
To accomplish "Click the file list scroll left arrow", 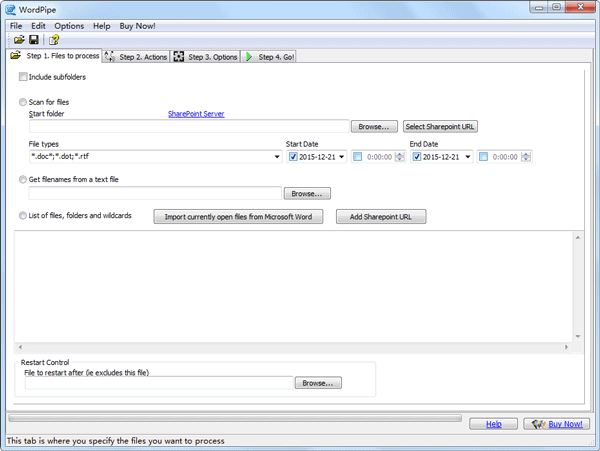I will pyautogui.click(x=20, y=347).
